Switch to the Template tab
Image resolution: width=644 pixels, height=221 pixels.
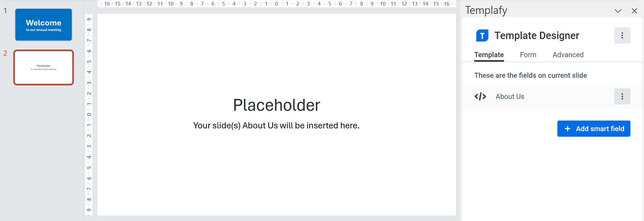(489, 55)
